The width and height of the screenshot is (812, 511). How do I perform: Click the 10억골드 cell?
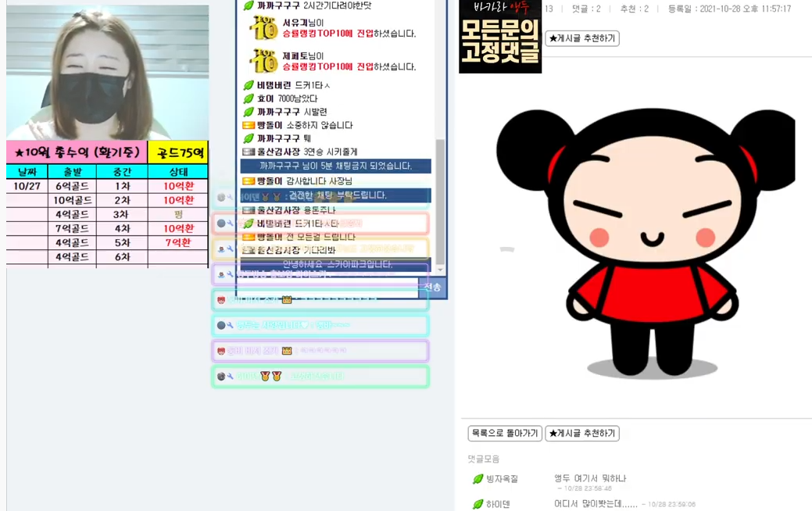[72, 200]
